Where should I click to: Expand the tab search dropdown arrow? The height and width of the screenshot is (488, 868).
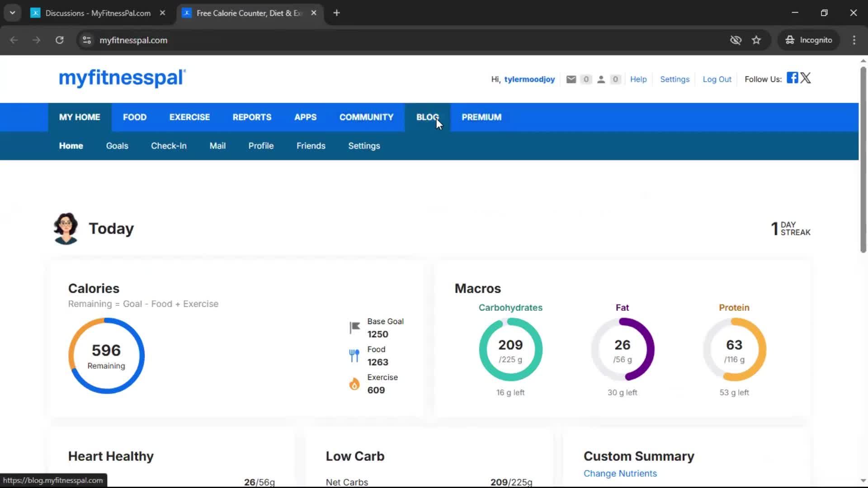tap(13, 13)
